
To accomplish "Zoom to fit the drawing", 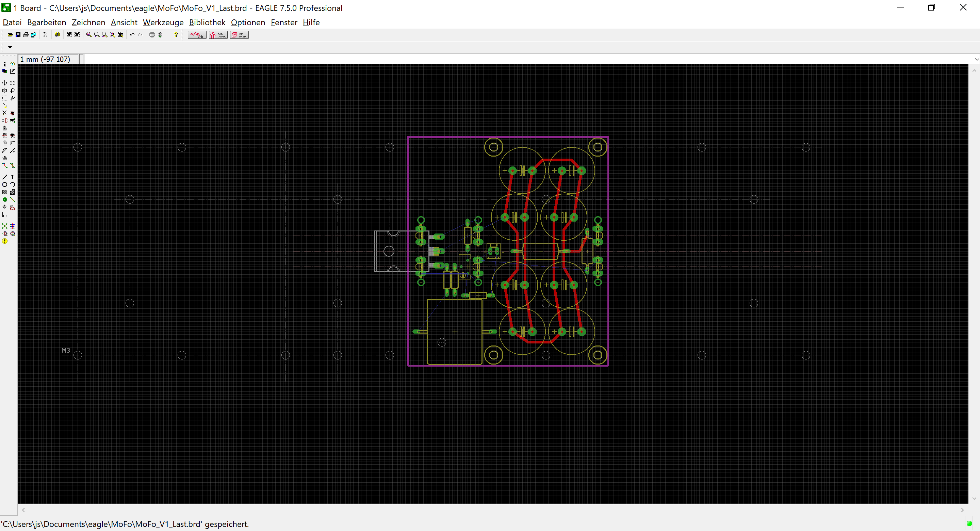I will (89, 35).
